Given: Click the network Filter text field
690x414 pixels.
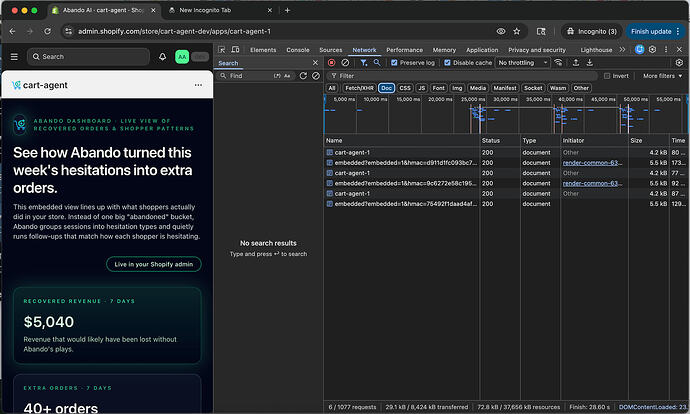Looking at the screenshot, I should point(463,76).
